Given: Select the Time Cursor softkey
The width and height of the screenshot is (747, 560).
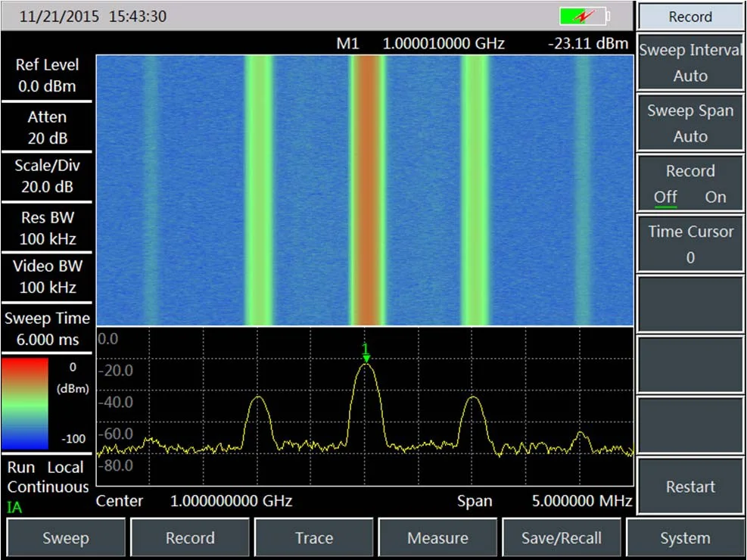Looking at the screenshot, I should pos(690,244).
